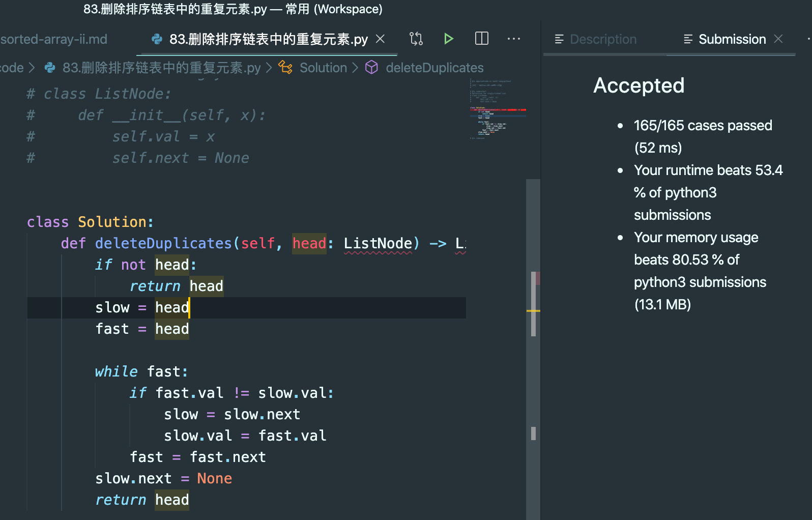Viewport: 812px width, 520px height.
Task: Select the Submission tab
Action: (732, 39)
